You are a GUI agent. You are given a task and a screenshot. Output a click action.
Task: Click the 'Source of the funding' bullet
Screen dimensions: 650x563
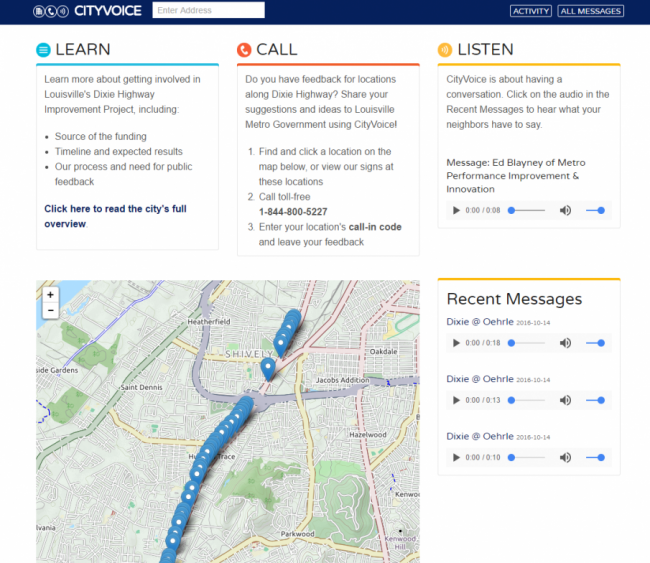click(x=101, y=136)
